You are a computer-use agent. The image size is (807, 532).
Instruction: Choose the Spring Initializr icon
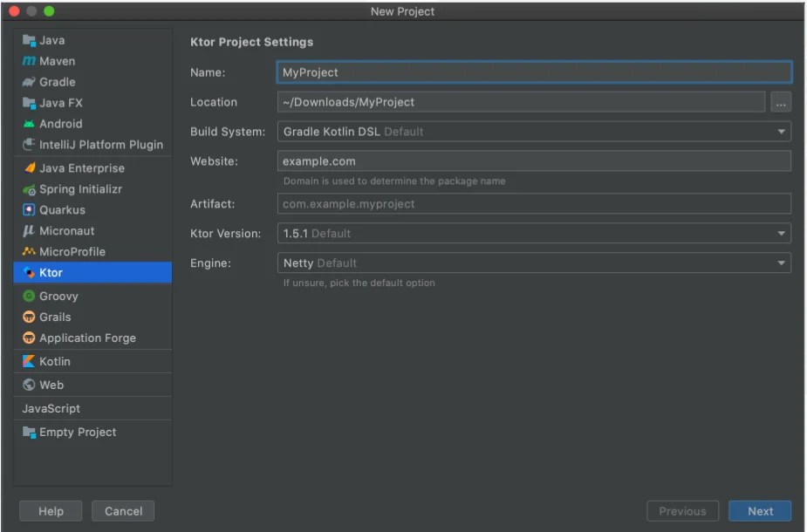click(x=29, y=189)
